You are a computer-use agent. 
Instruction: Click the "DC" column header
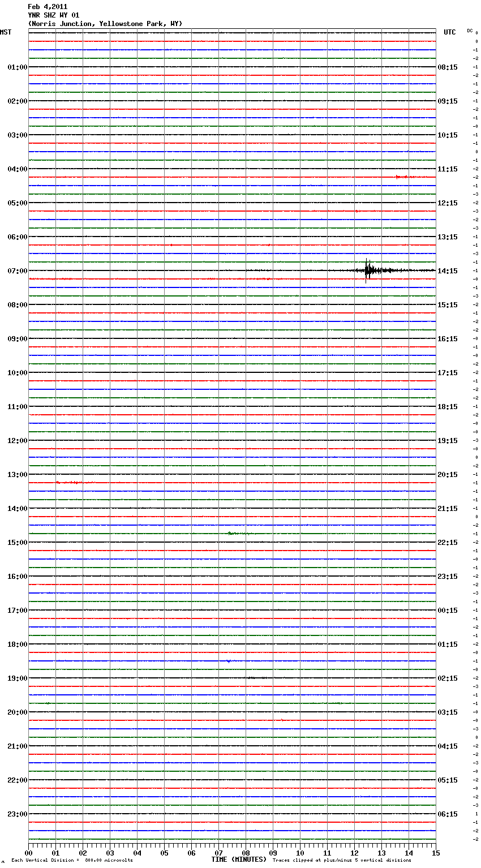pos(470,31)
